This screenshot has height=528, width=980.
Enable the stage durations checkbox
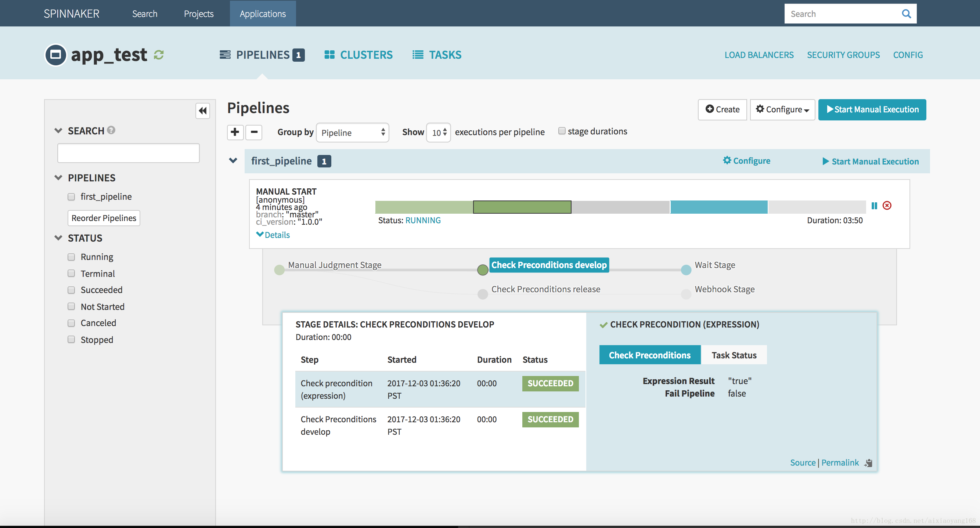tap(561, 131)
